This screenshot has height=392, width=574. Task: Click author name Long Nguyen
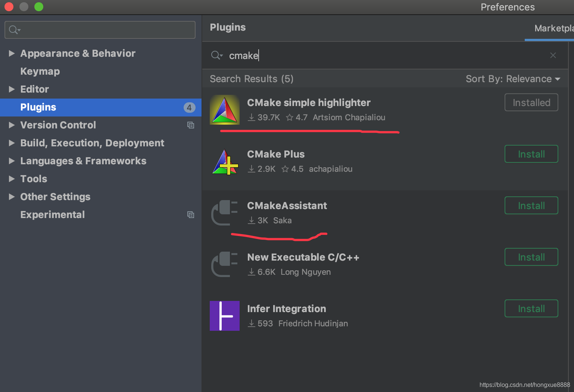pos(306,272)
